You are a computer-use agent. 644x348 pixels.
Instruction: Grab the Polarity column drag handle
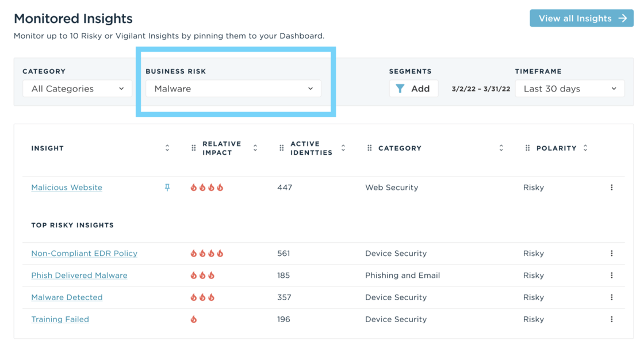527,148
